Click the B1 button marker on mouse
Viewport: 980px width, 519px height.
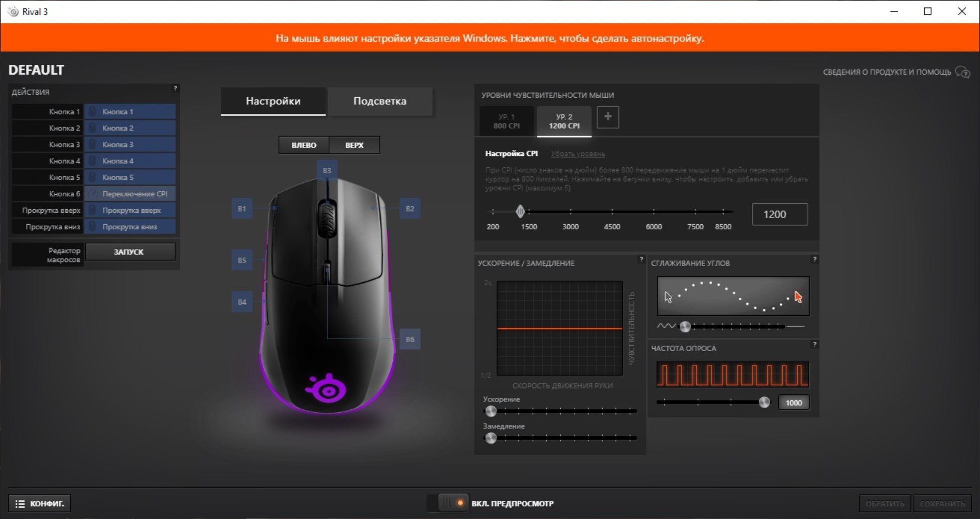(242, 209)
